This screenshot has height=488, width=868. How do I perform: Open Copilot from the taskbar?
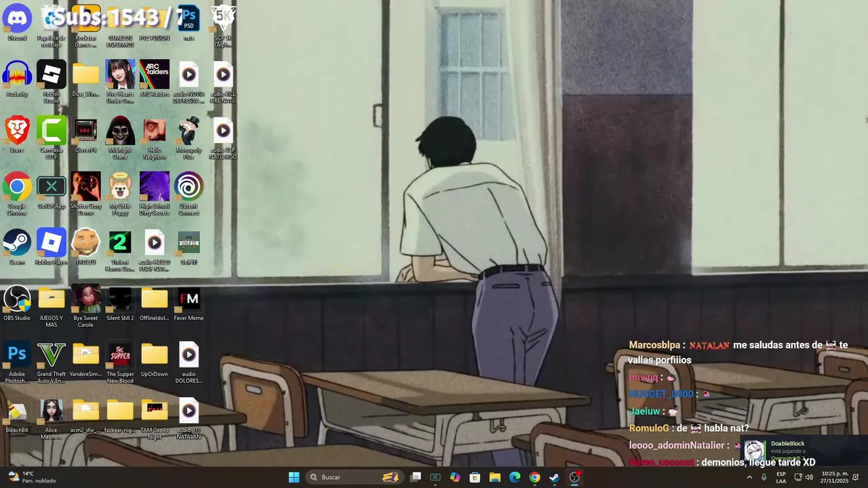pos(455,477)
